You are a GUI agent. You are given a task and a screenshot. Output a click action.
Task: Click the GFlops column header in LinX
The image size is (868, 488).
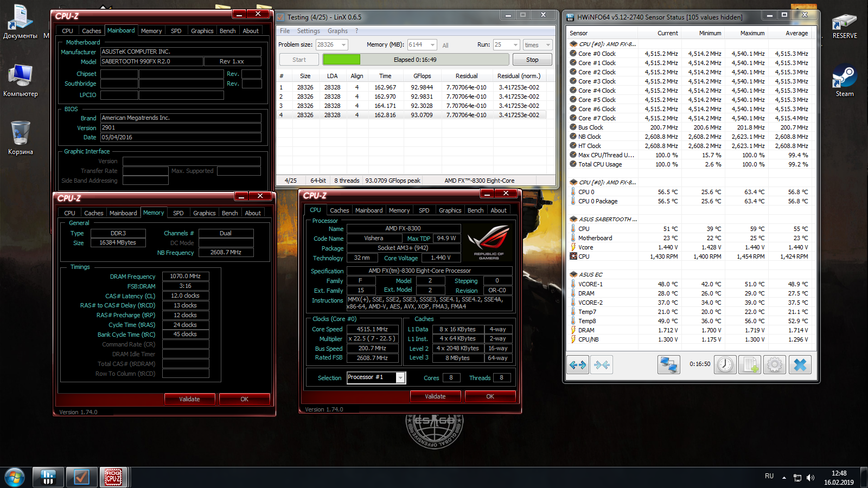tap(422, 76)
